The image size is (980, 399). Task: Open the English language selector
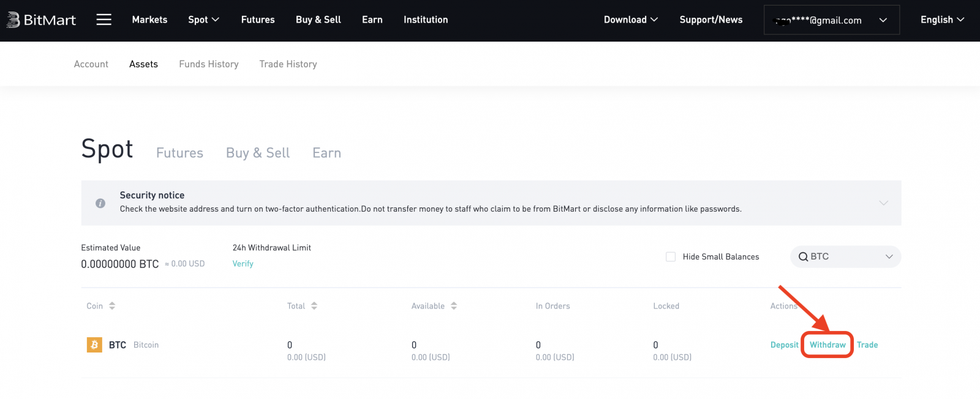942,20
